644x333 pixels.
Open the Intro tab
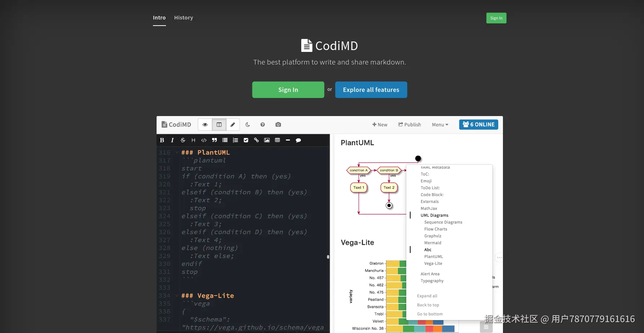click(x=159, y=18)
